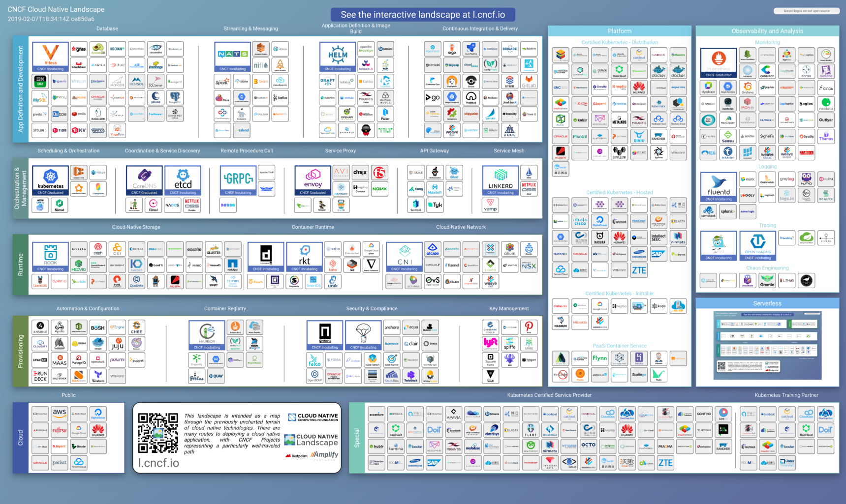Click the large l.cncf.io text

click(158, 463)
